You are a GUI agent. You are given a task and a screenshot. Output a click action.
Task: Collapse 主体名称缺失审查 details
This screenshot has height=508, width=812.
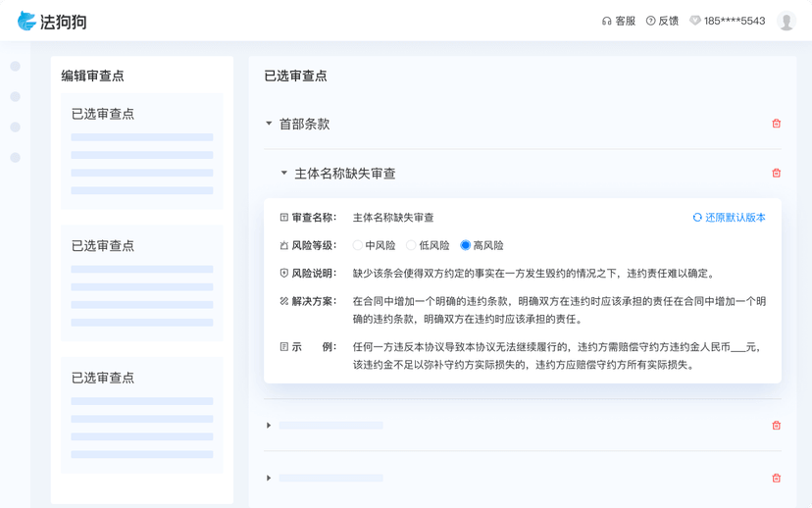[283, 173]
